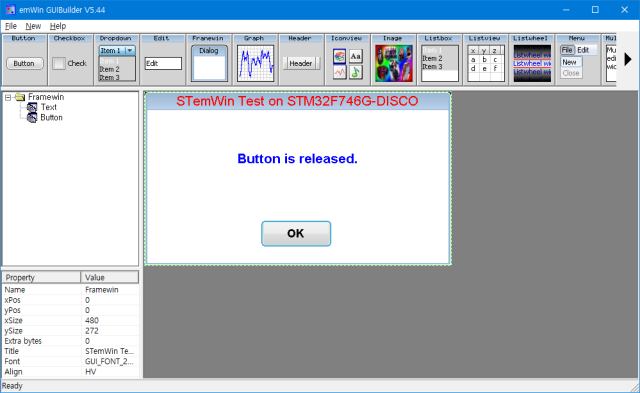Click the Name property label
Viewport: 640px width, 393px height.
pos(15,290)
